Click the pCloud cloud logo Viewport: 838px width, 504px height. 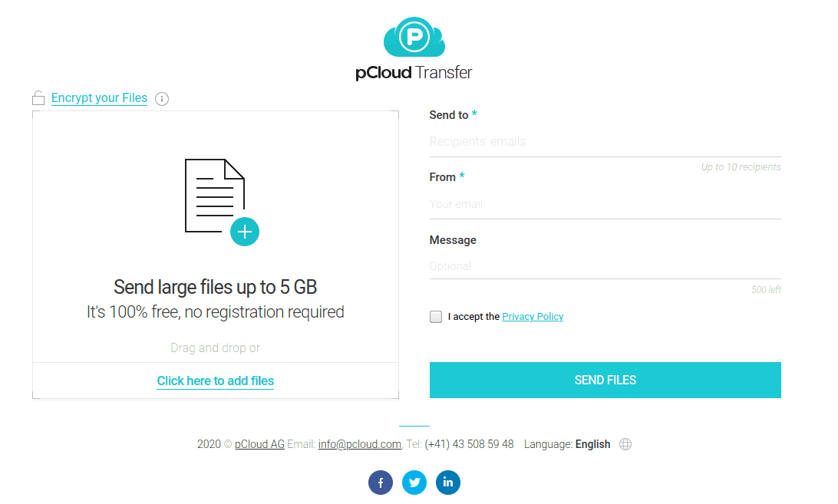414,38
